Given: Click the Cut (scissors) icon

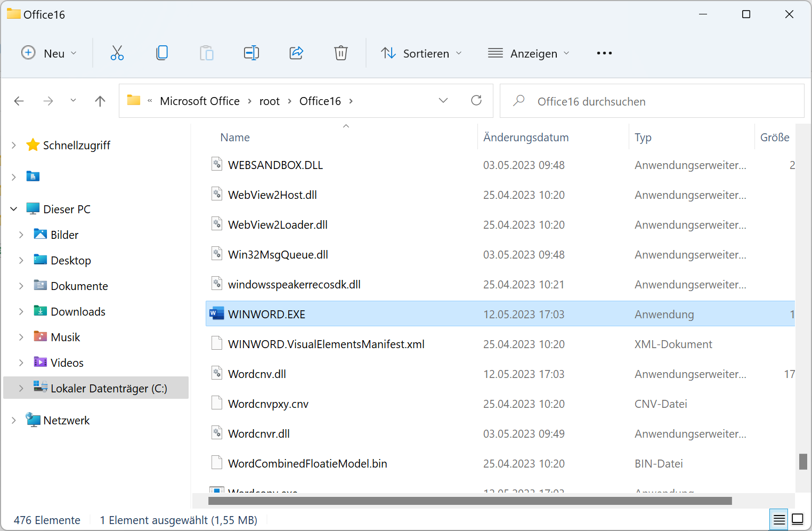Looking at the screenshot, I should click(x=117, y=53).
